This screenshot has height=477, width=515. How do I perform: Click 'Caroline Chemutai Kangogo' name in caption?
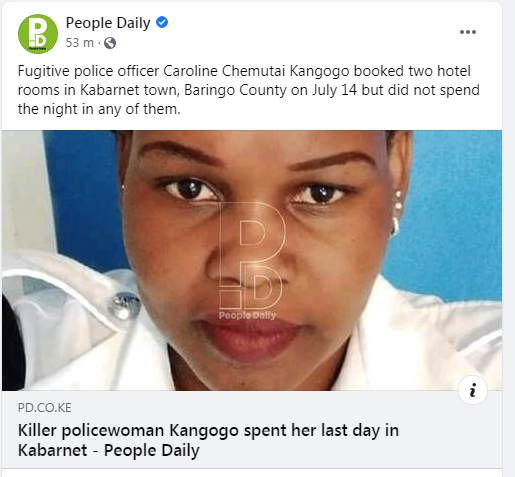pos(256,71)
